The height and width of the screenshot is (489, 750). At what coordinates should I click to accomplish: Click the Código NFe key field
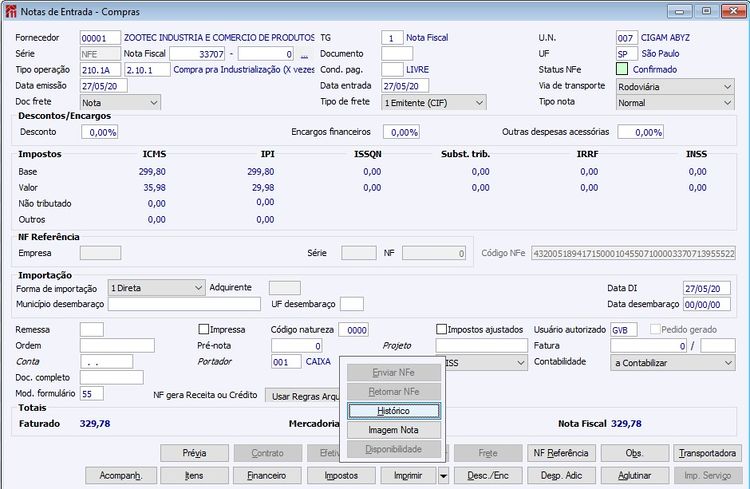point(633,254)
